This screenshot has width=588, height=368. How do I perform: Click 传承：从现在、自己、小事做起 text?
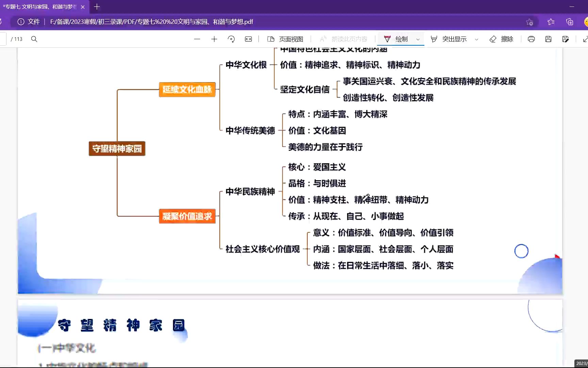coord(346,216)
